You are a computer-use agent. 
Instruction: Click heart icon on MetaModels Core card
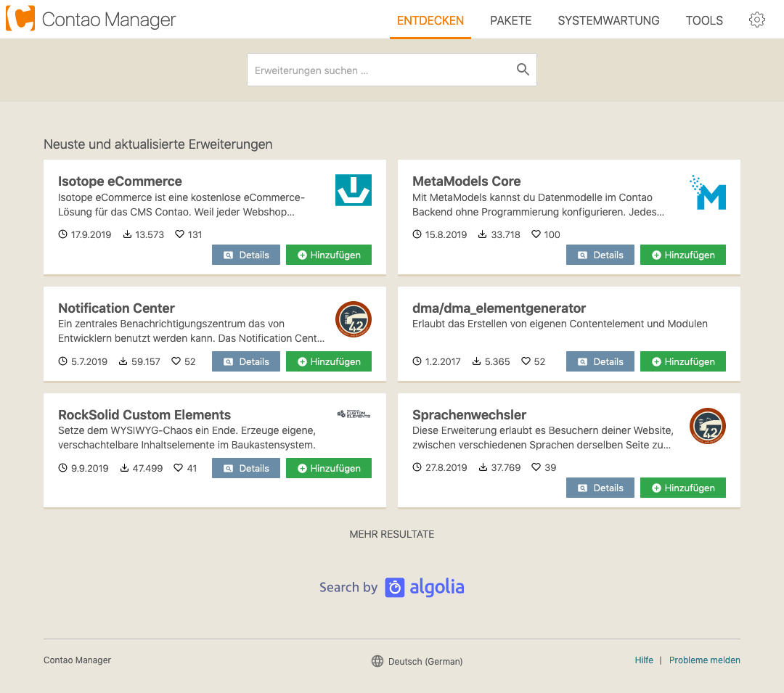pos(536,234)
